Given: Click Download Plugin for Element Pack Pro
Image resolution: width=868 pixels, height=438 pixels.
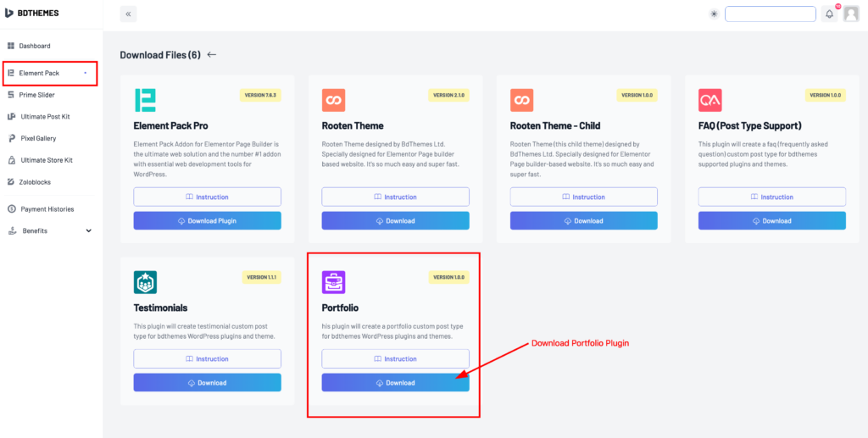Looking at the screenshot, I should [x=207, y=220].
